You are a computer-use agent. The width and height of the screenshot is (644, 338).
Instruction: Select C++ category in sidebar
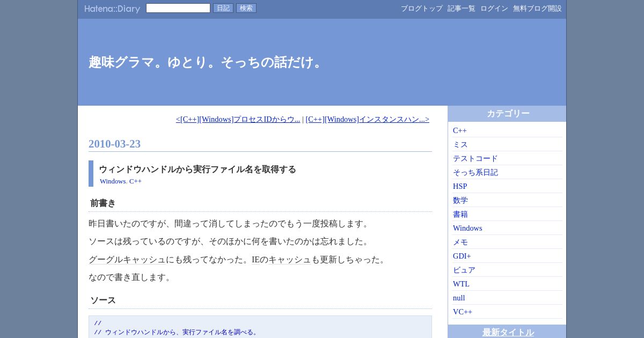[460, 130]
